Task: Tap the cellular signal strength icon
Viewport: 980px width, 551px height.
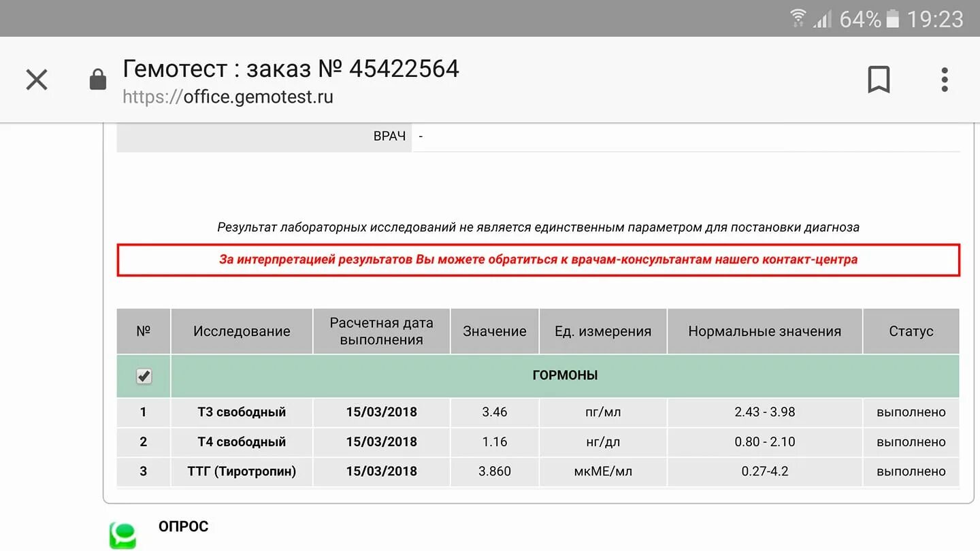Action: 822,18
